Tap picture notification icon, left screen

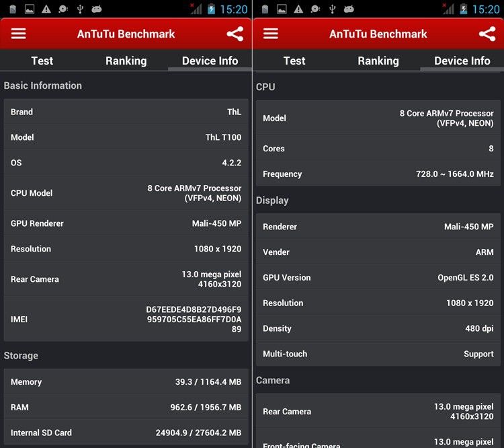coord(30,9)
